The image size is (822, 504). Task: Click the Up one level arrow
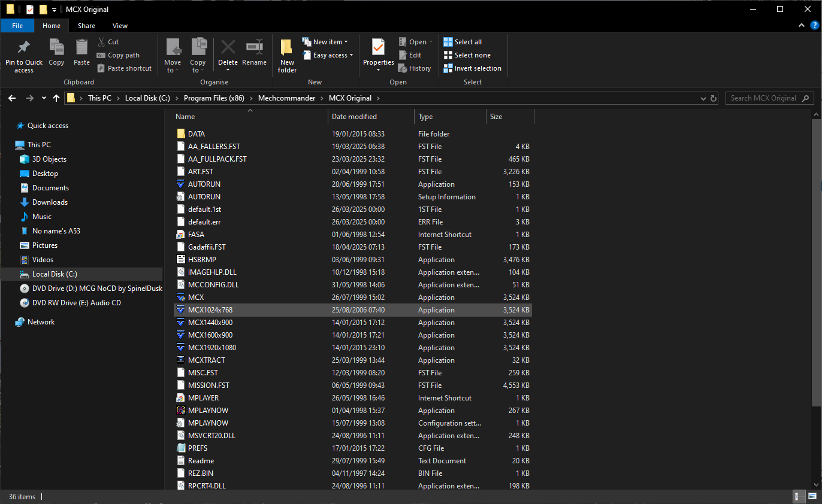pos(56,98)
